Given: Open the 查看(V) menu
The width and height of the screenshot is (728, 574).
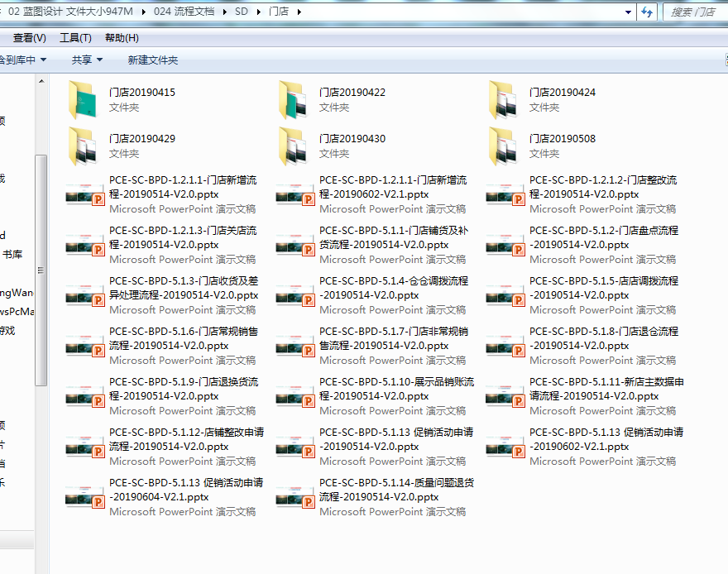Looking at the screenshot, I should pyautogui.click(x=29, y=38).
